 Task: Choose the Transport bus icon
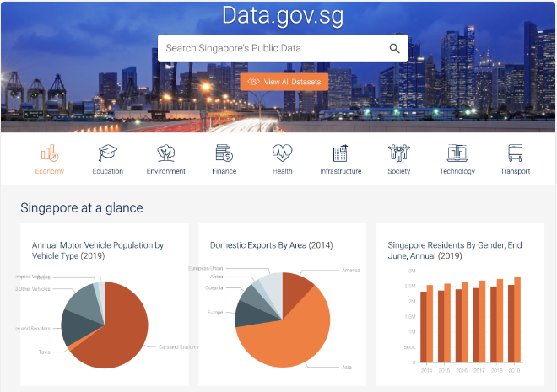515,153
